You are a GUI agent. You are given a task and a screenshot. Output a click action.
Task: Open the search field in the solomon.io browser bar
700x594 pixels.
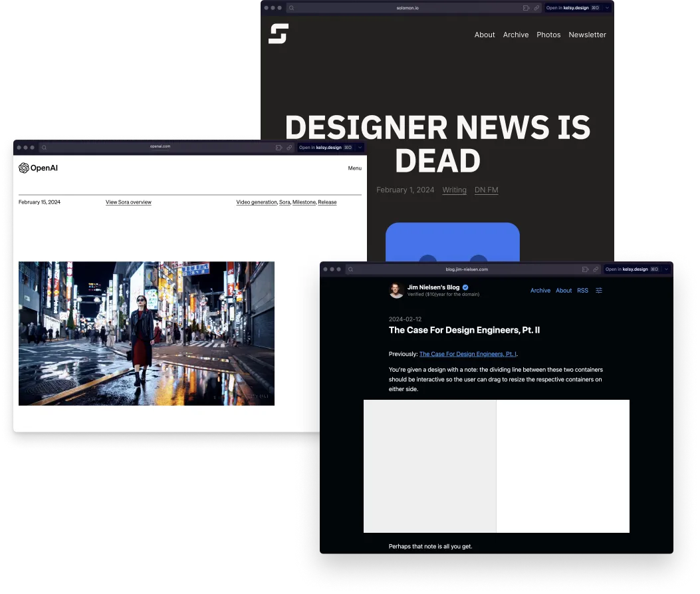pyautogui.click(x=291, y=8)
